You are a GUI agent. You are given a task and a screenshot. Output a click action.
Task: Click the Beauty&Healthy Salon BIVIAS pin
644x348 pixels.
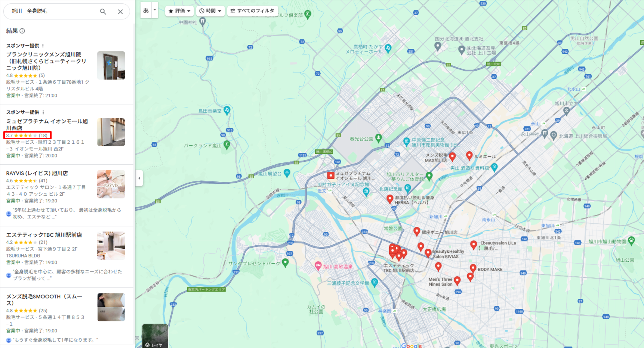coord(428,253)
